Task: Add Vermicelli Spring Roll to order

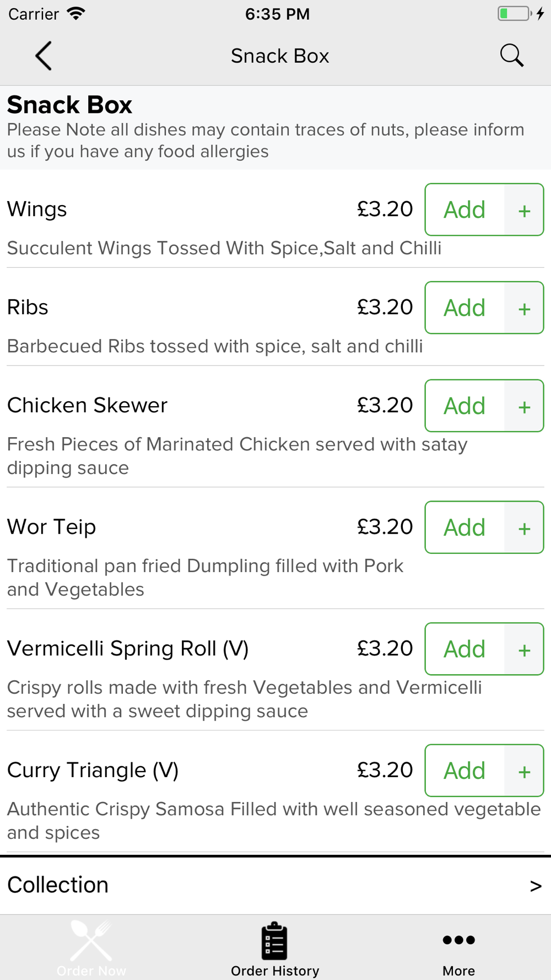Action: 464,649
